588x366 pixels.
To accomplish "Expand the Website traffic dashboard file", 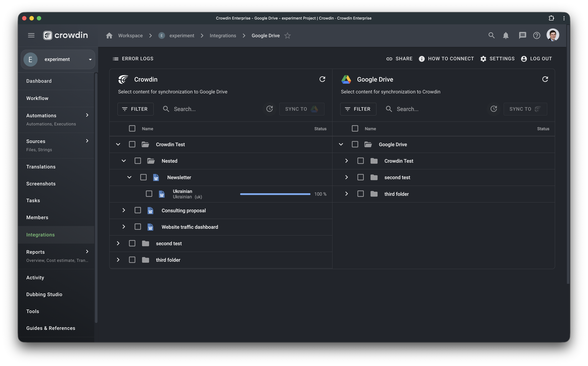I will (x=124, y=227).
